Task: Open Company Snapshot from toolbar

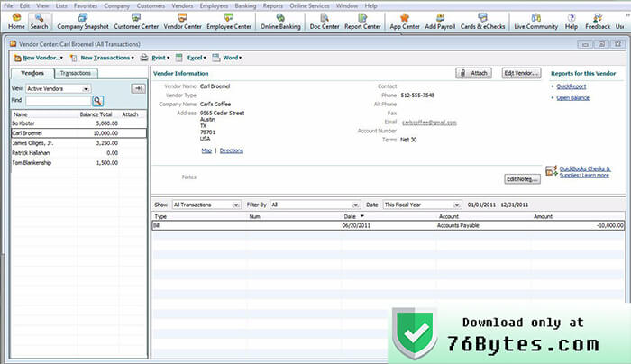Action: (x=83, y=22)
